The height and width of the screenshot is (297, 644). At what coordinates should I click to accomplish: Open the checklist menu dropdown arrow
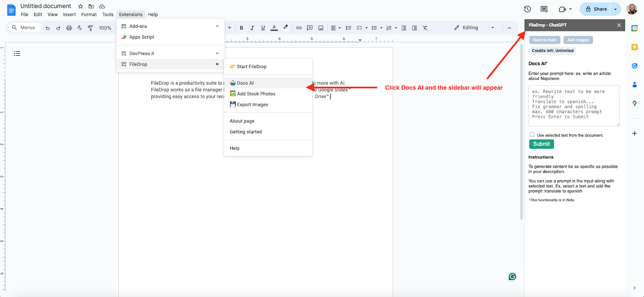click(366, 28)
